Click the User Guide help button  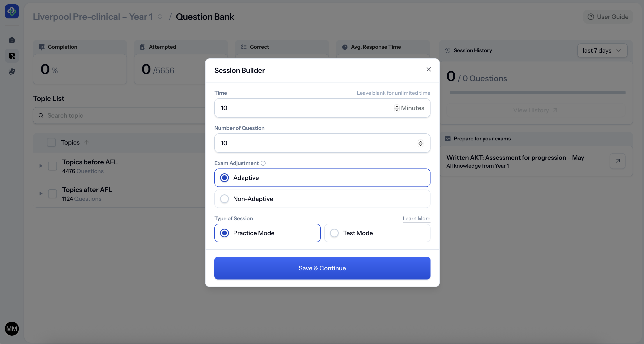(608, 17)
